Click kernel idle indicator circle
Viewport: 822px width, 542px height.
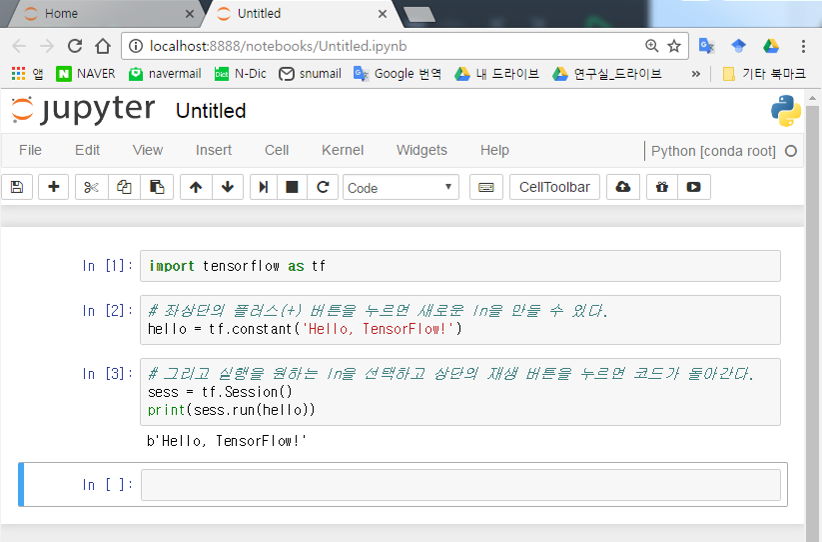pyautogui.click(x=791, y=151)
